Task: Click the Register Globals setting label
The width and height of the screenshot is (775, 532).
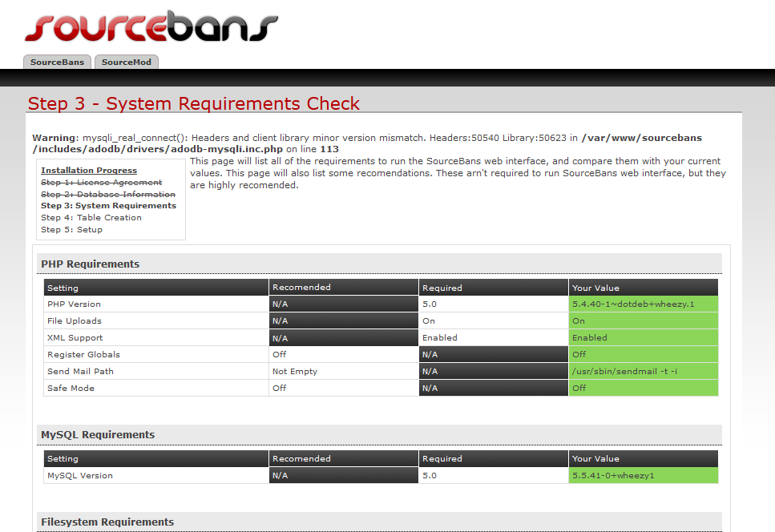Action: [x=83, y=355]
